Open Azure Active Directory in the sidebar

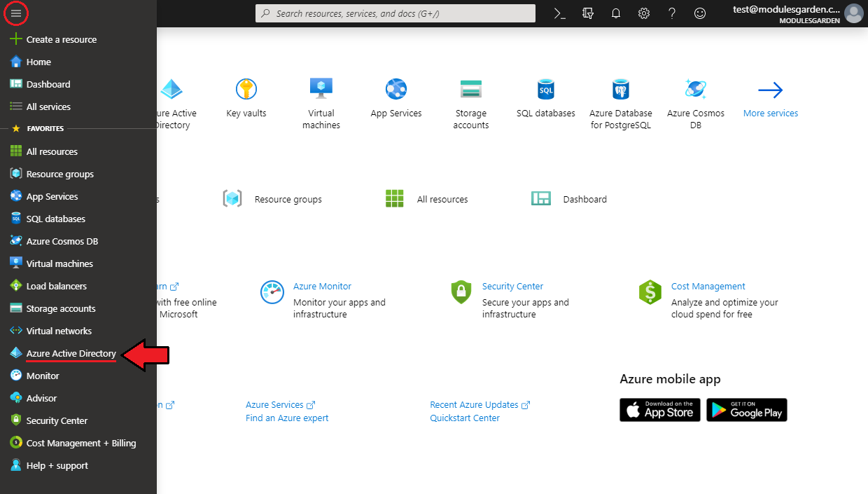click(x=71, y=353)
